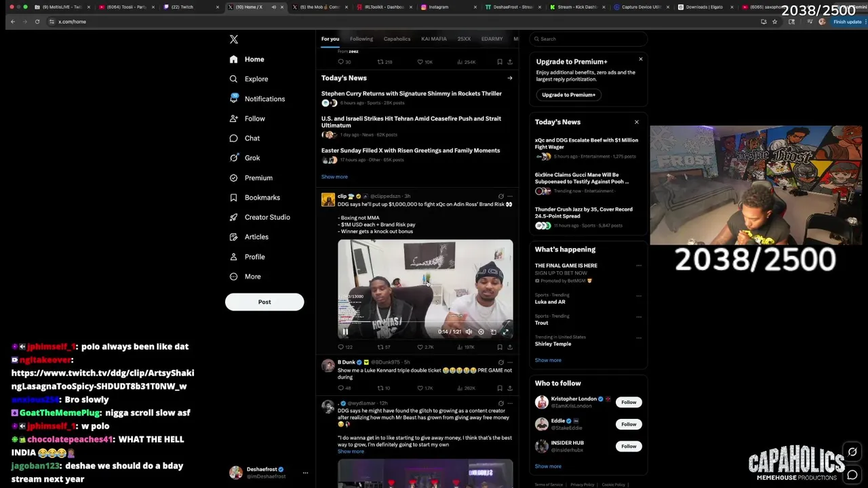Open Creator Studio from the sidebar

[x=260, y=217]
